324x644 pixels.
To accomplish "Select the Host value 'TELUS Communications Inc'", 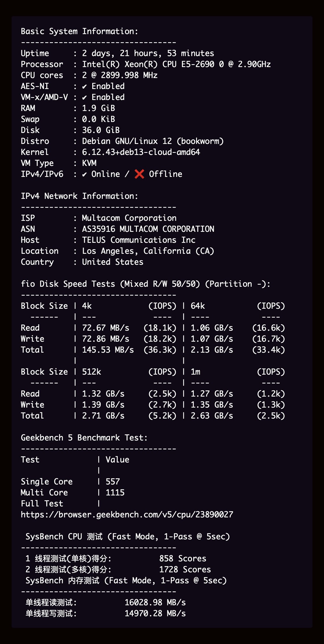I will pos(139,240).
